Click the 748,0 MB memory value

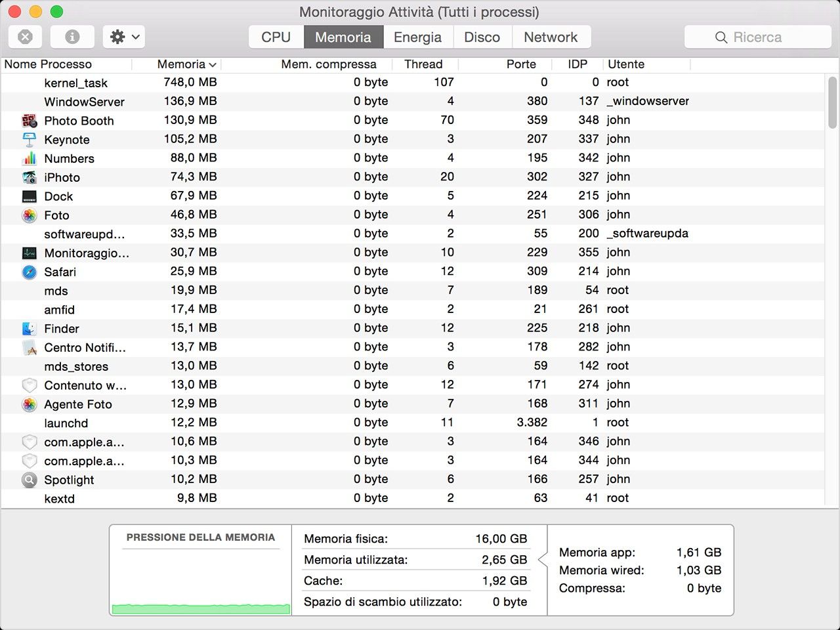(190, 82)
